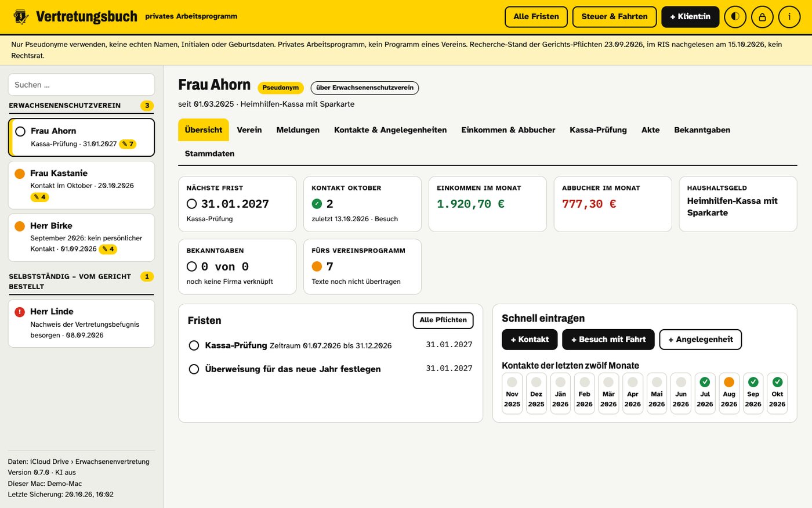The height and width of the screenshot is (508, 812).
Task: Select the Jul 2026 checked contact month
Action: 705,393
